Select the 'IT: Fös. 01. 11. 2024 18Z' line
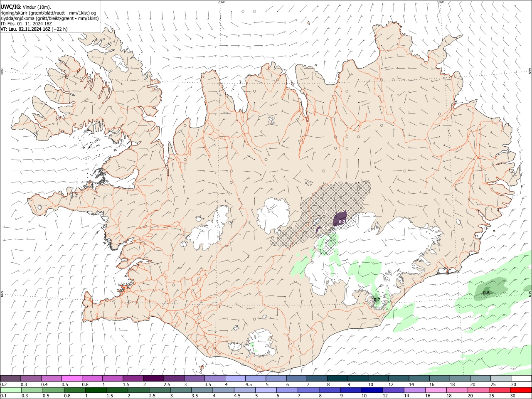The height and width of the screenshot is (399, 532). click(26, 24)
